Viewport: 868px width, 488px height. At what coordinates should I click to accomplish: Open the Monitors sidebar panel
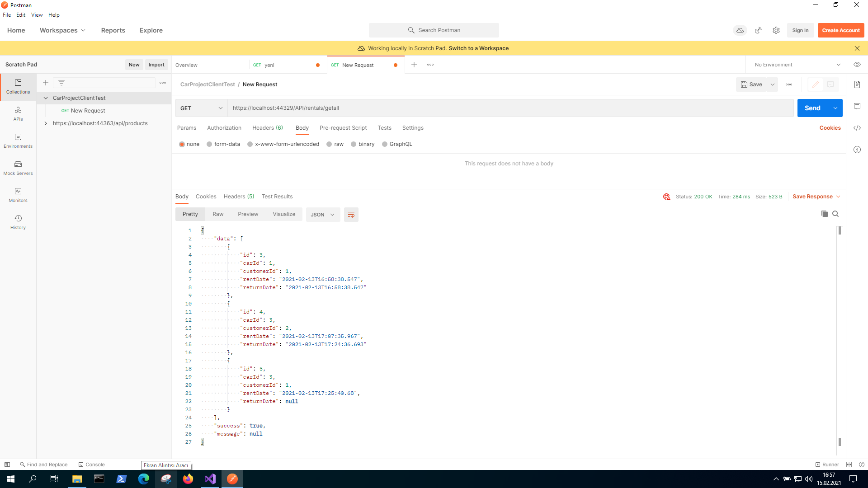pyautogui.click(x=18, y=195)
